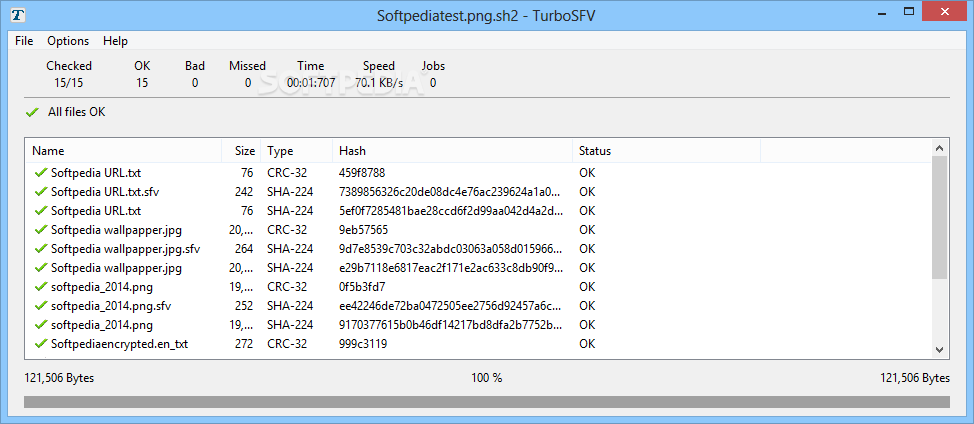Click the Jobs statistic label

433,66
